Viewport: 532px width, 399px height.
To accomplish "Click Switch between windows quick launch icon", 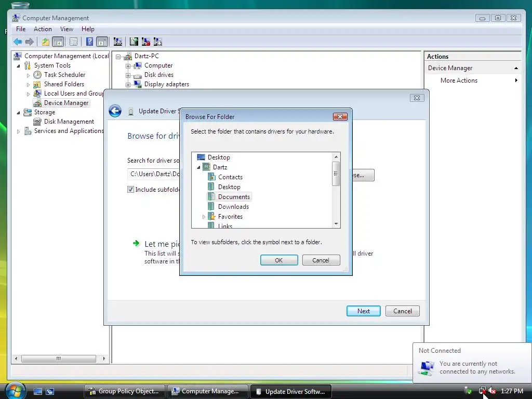I will coord(50,391).
